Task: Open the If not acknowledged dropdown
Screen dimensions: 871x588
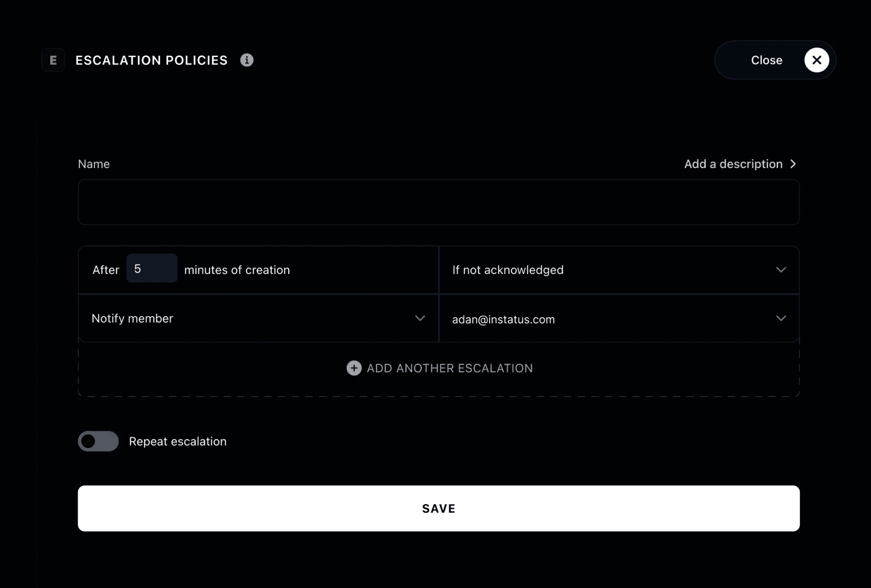Action: [619, 270]
